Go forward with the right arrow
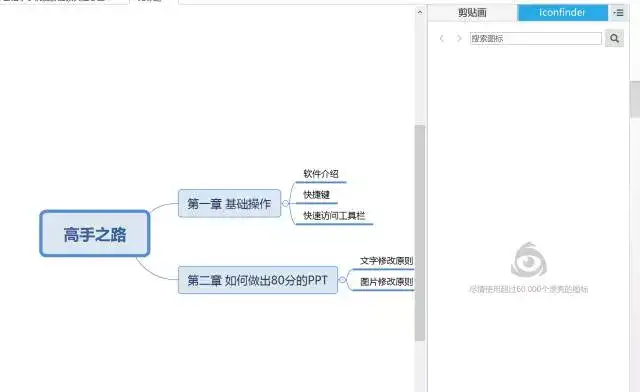The height and width of the screenshot is (392, 640). 459,38
